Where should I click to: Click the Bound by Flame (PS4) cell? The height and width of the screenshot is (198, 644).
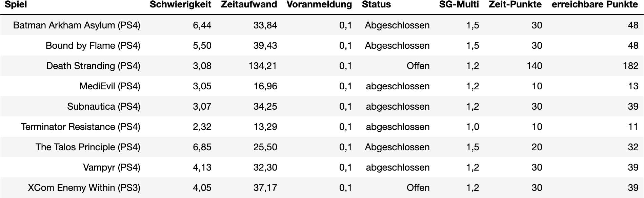point(93,46)
